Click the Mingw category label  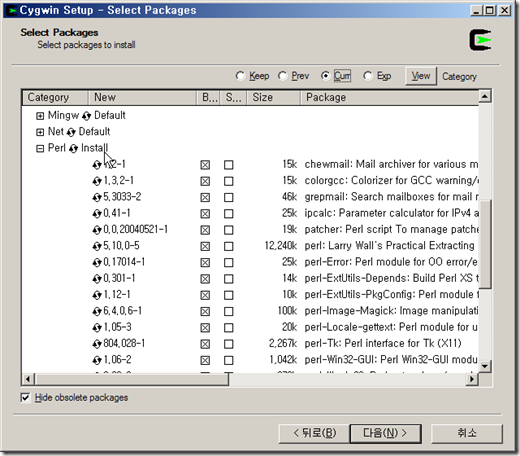[x=63, y=115]
